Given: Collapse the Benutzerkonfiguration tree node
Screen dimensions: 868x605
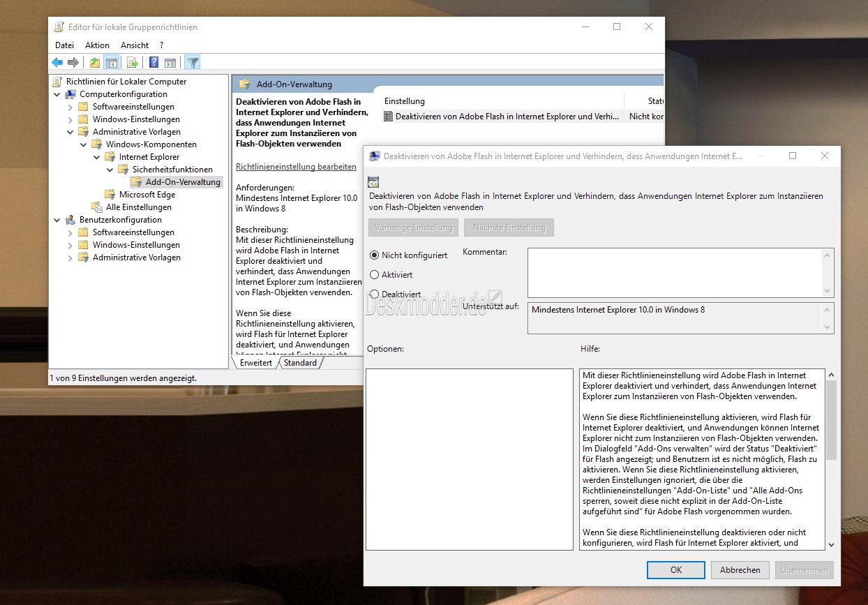Looking at the screenshot, I should [x=57, y=220].
